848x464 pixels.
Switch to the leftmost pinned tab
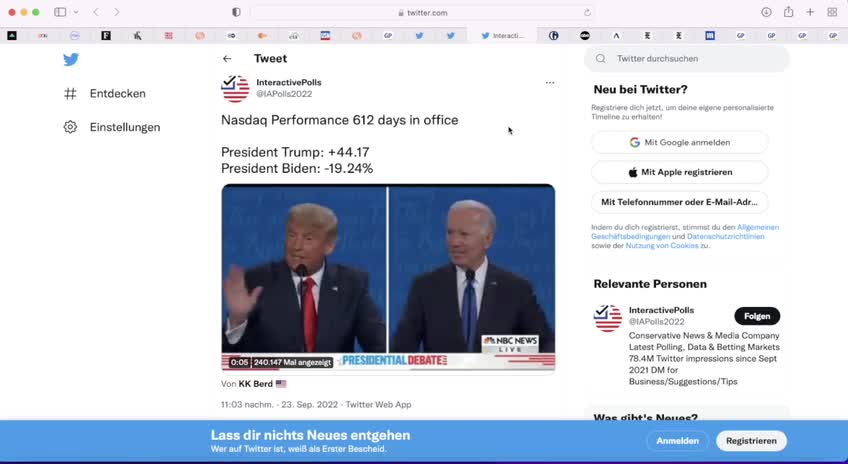coord(12,36)
